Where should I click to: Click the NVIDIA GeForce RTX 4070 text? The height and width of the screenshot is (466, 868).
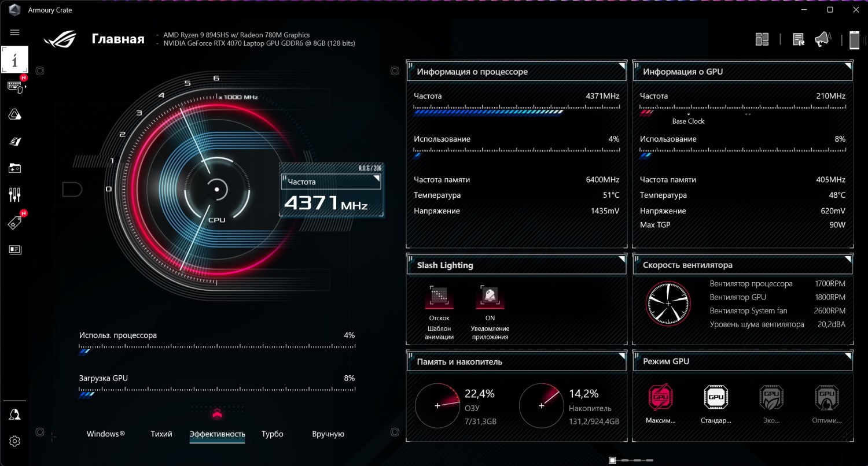259,43
